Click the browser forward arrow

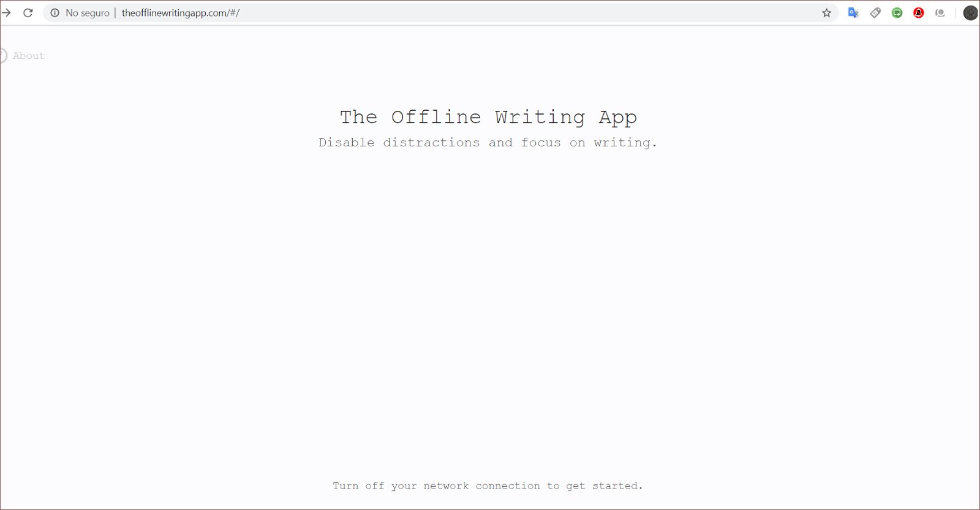[x=6, y=13]
